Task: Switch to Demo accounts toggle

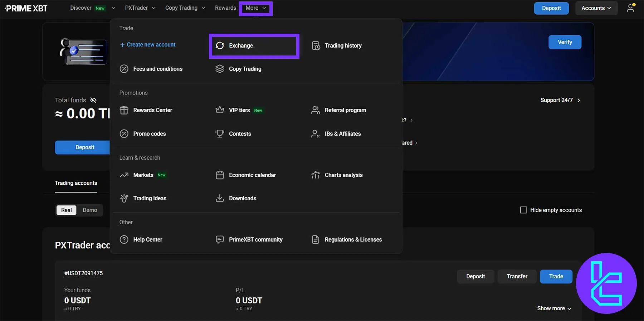Action: coord(90,210)
